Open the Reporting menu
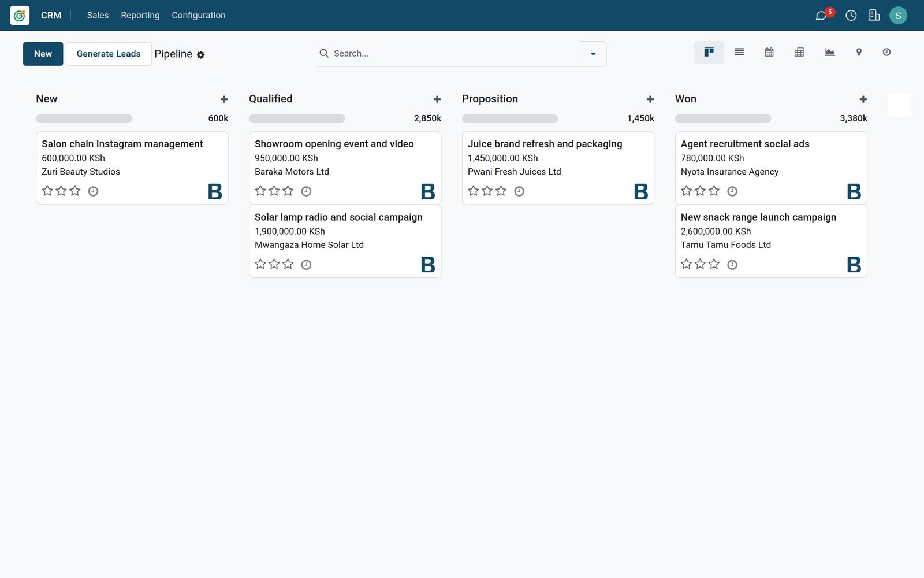Viewport: 924px width, 578px height. [x=140, y=16]
